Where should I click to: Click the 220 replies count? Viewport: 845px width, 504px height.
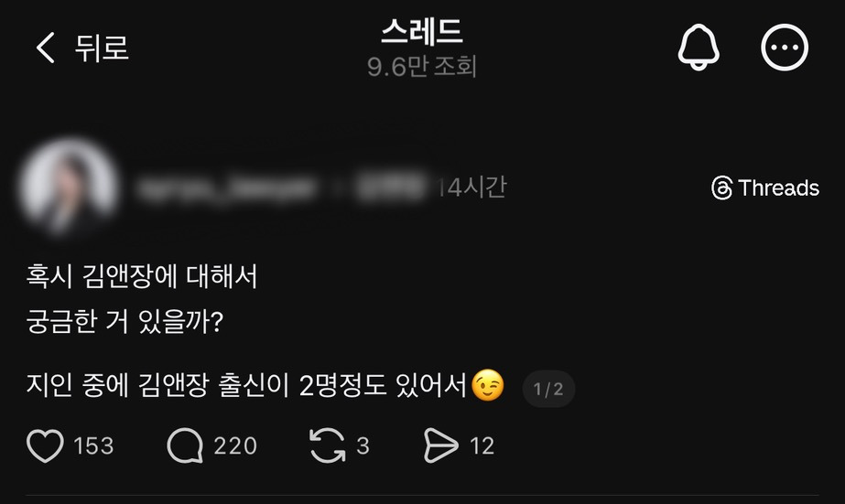[x=235, y=445]
